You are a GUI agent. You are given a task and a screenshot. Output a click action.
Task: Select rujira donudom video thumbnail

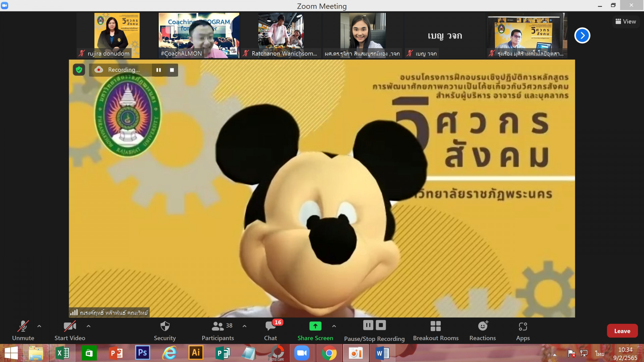coord(117,36)
